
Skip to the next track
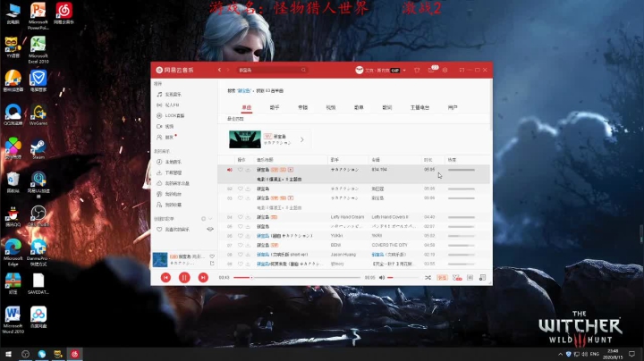pos(203,278)
